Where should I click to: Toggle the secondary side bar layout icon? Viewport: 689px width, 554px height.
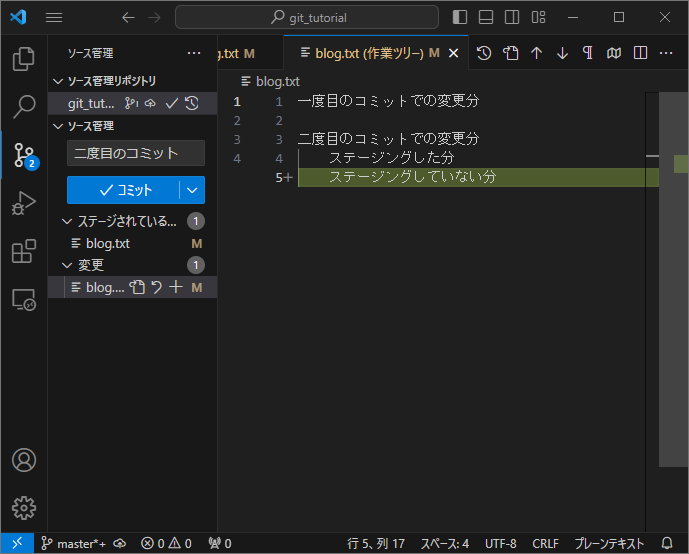[512, 18]
